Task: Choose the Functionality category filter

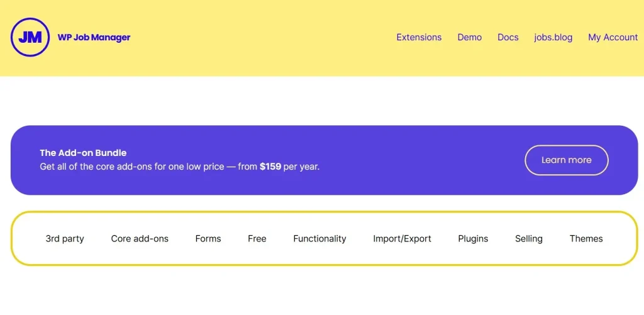Action: tap(319, 239)
